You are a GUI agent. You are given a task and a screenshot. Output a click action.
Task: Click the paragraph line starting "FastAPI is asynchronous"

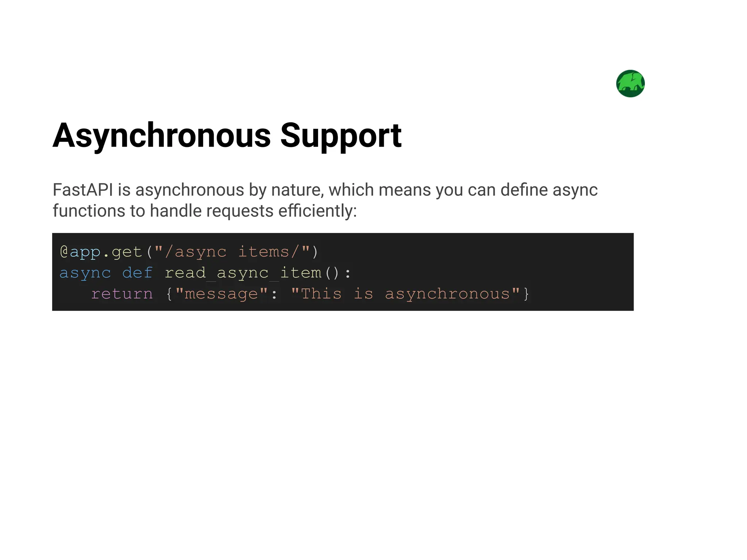tap(325, 190)
